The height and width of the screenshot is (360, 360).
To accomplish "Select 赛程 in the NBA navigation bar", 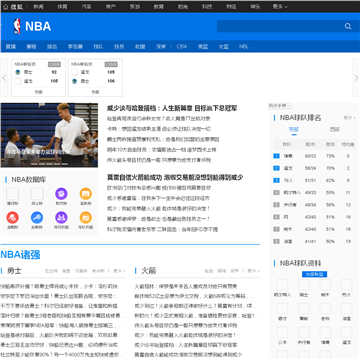I will coord(31,47).
